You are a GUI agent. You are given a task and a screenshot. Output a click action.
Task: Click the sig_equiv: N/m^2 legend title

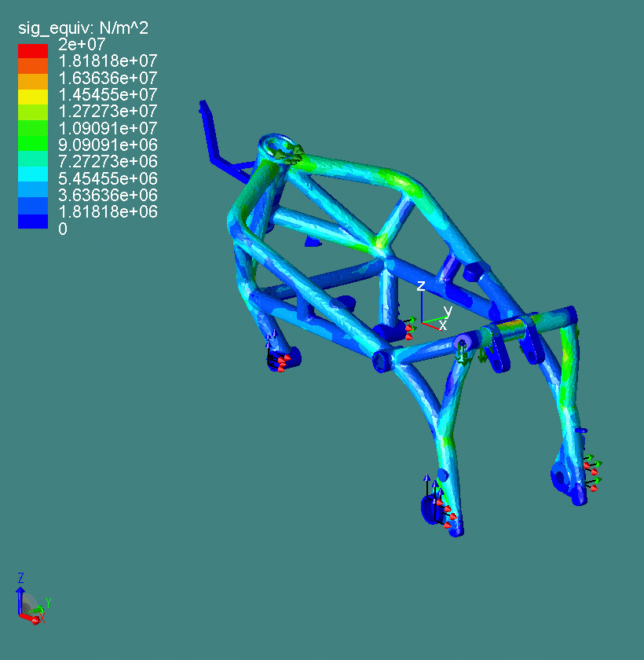(x=83, y=28)
